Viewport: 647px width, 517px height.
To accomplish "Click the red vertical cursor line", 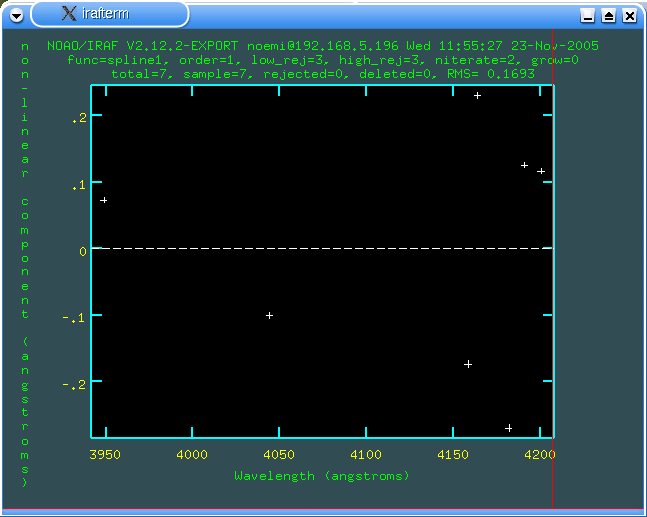I will click(552, 300).
